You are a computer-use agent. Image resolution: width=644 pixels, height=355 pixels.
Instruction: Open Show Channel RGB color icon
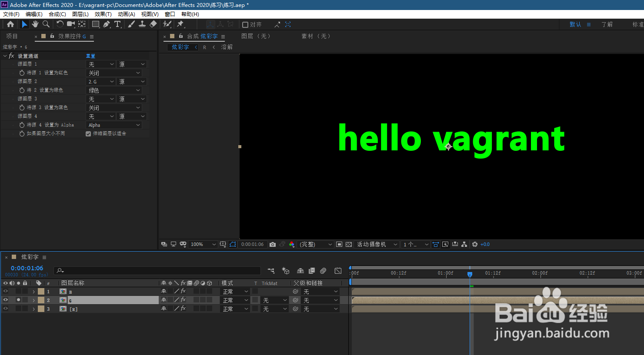click(291, 244)
